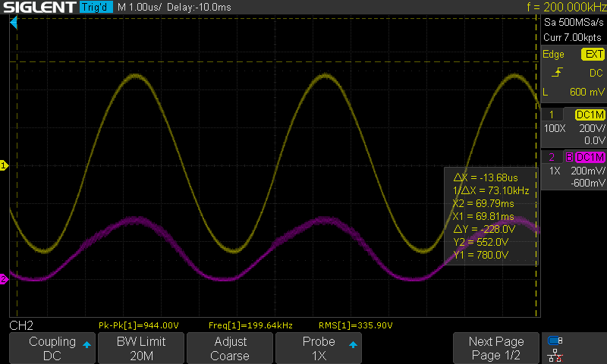The width and height of the screenshot is (607, 364).
Task: Toggle the EXT trigger source badge
Action: 593,55
